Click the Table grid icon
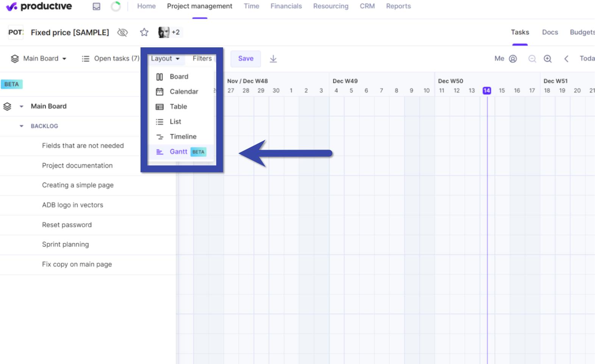 159,107
